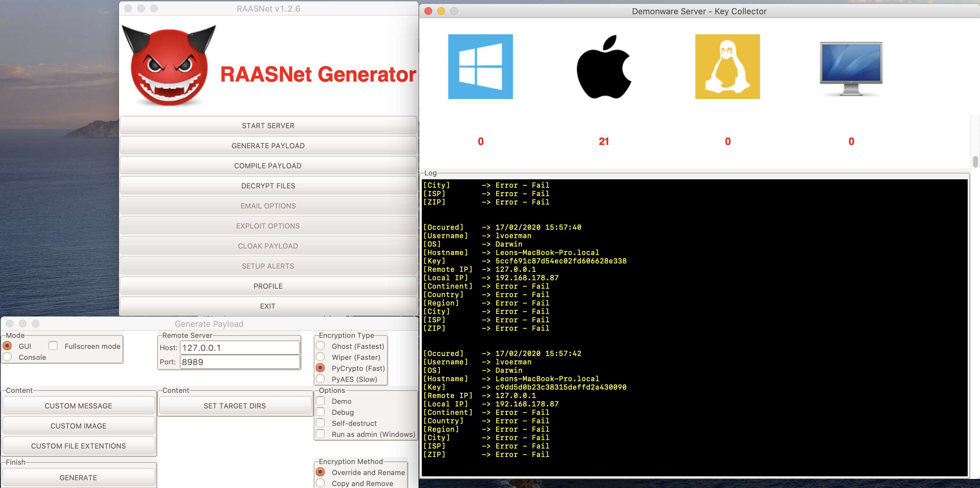Image resolution: width=980 pixels, height=488 pixels.
Task: Click the Port input field
Action: [x=239, y=362]
